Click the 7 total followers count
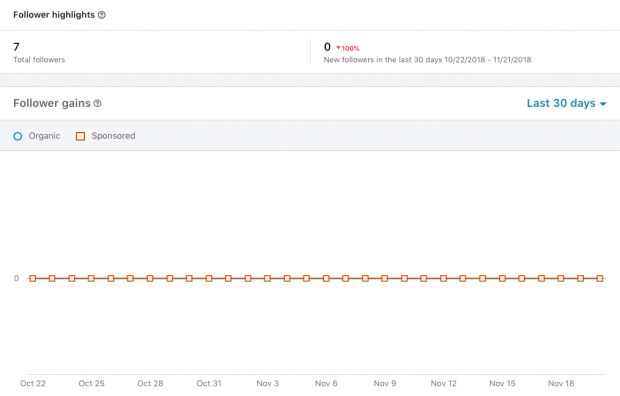Screen dimensions: 620x396 coord(16,47)
